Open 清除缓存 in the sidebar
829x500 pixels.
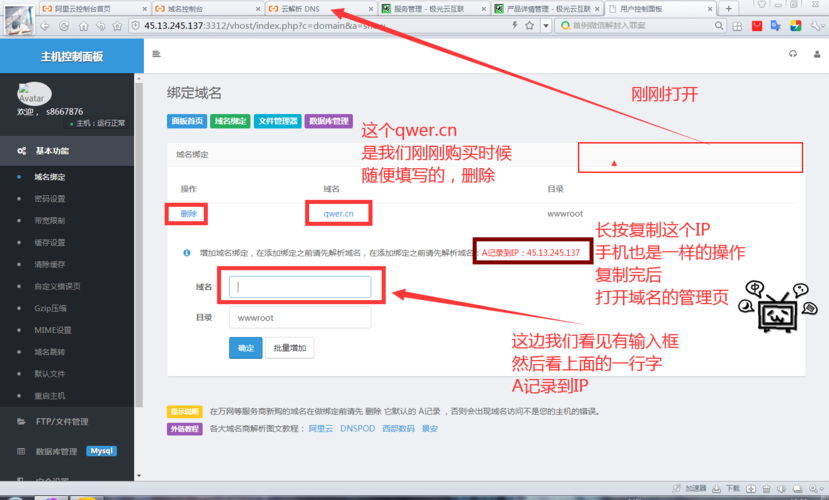[x=50, y=264]
